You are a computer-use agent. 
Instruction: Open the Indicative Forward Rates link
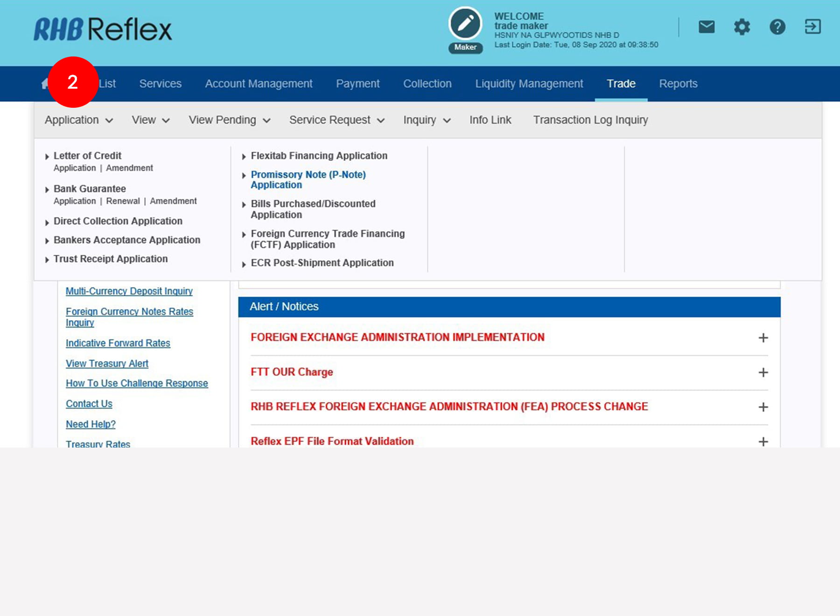(x=118, y=343)
